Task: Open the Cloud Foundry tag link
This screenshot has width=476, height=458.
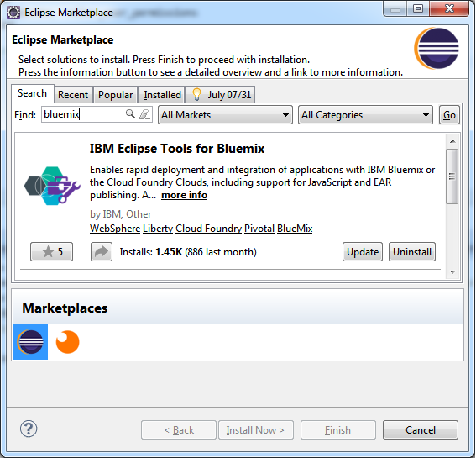Action: point(209,229)
